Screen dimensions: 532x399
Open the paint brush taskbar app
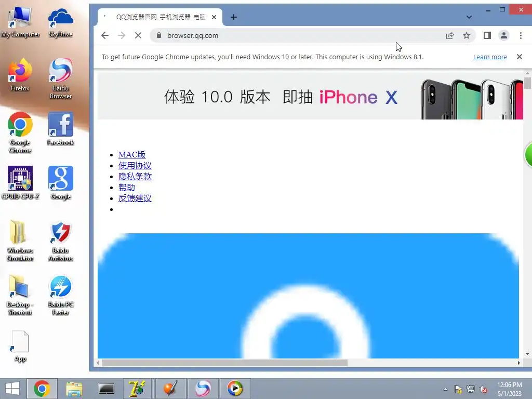170,389
